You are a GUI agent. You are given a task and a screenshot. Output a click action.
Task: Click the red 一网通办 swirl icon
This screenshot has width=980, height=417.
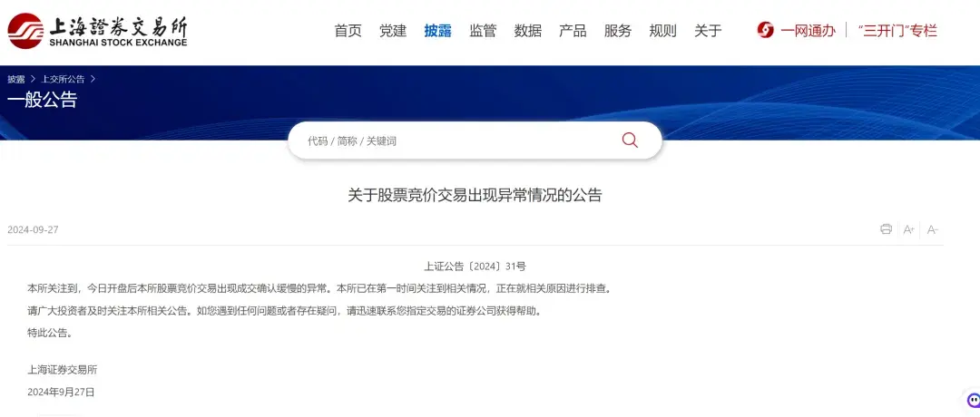765,30
